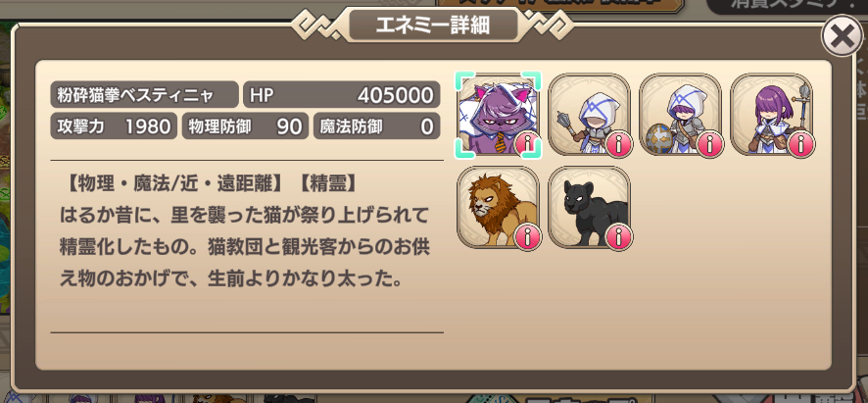Select the lion enemy portrait
This screenshot has height=403, width=868.
coord(498,207)
